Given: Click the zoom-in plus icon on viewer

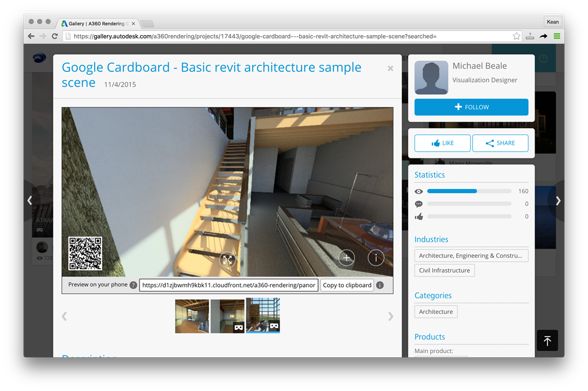Looking at the screenshot, I should pyautogui.click(x=346, y=258).
